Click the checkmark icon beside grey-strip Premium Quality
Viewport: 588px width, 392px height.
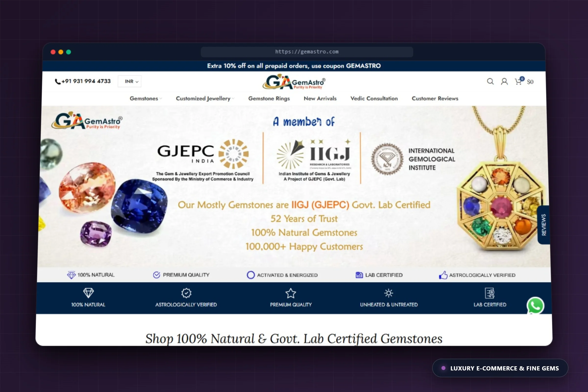pyautogui.click(x=157, y=275)
